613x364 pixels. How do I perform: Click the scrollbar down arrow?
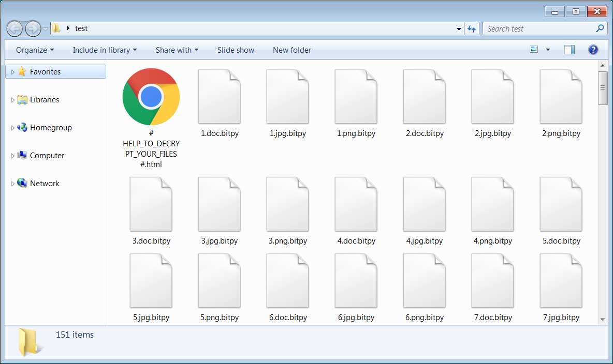tap(603, 320)
